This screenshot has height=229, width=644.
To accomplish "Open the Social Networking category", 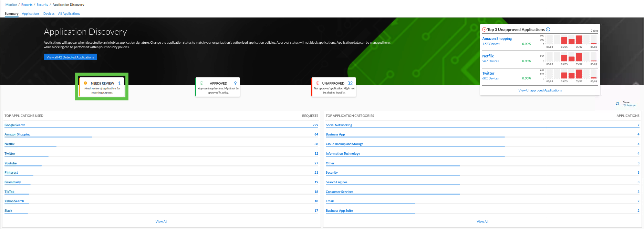I will coord(339,125).
